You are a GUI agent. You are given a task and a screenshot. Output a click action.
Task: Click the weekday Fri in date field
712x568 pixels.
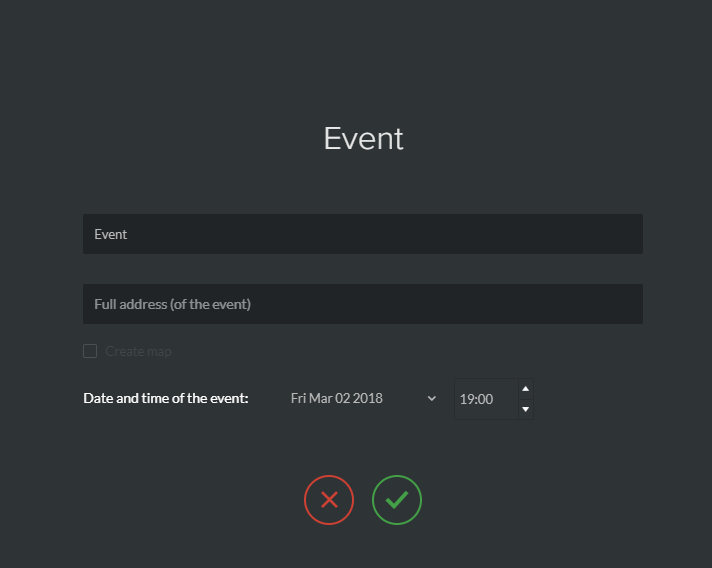pos(298,398)
